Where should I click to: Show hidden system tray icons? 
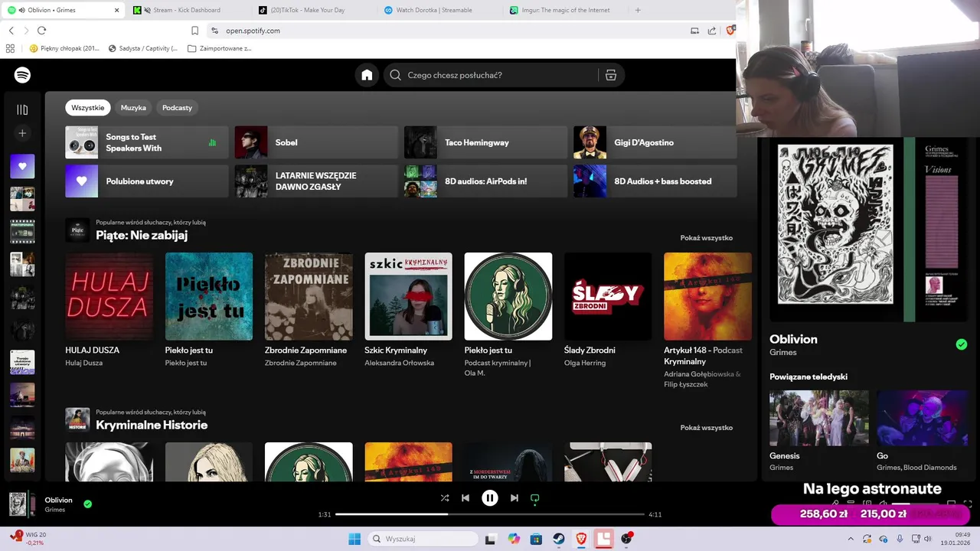click(850, 539)
